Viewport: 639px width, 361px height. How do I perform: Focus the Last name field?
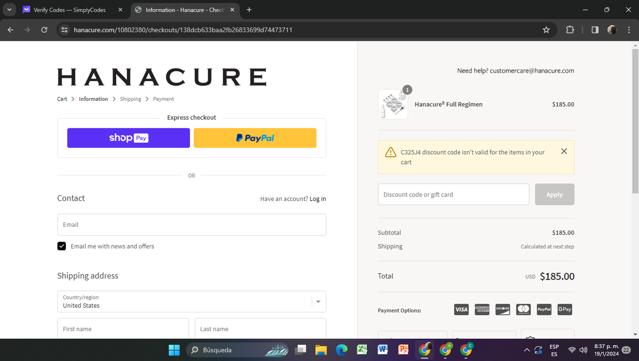click(x=260, y=328)
